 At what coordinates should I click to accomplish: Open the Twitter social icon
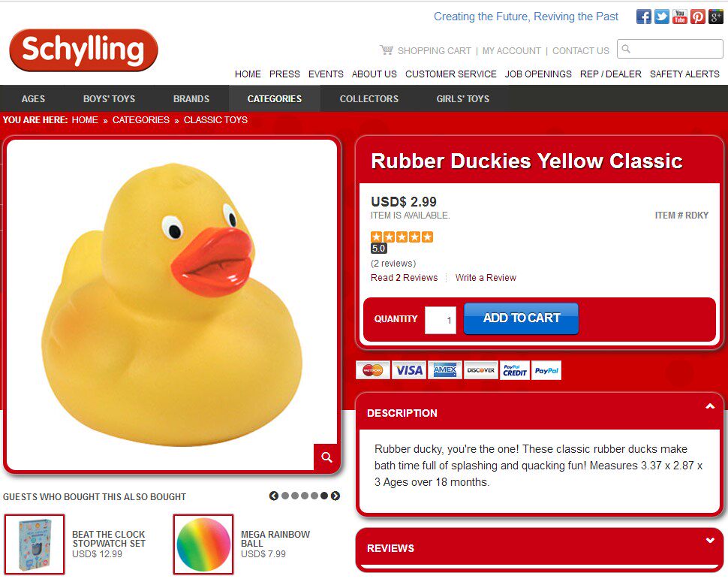662,17
